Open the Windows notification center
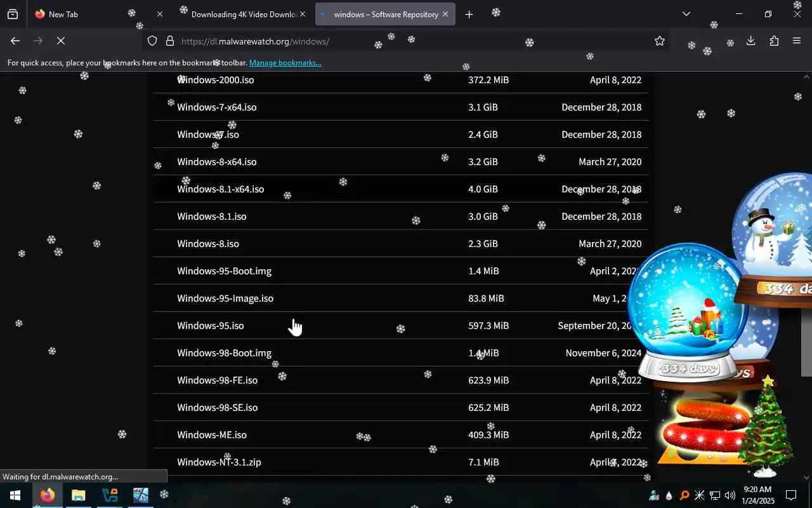Screen dimensions: 812x508 point(791,495)
